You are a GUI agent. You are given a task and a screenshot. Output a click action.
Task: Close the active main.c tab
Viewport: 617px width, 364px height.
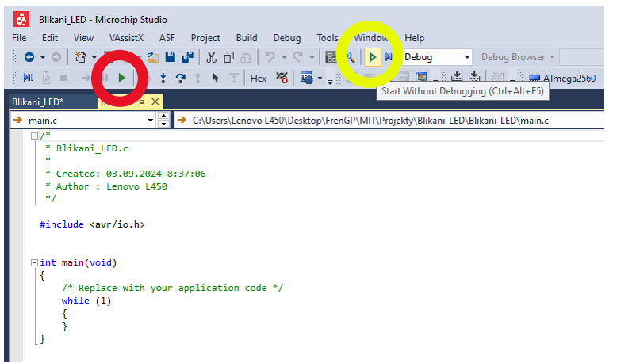tap(155, 102)
